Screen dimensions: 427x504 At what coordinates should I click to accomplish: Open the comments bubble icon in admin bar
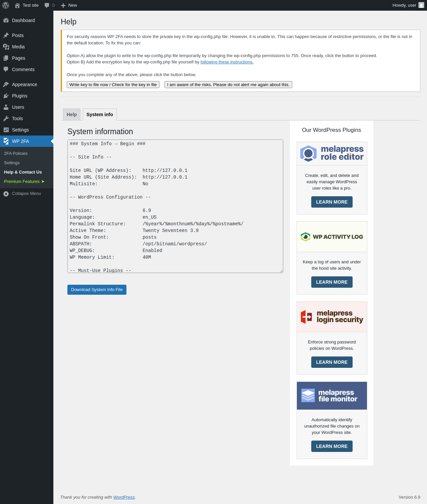coord(47,5)
